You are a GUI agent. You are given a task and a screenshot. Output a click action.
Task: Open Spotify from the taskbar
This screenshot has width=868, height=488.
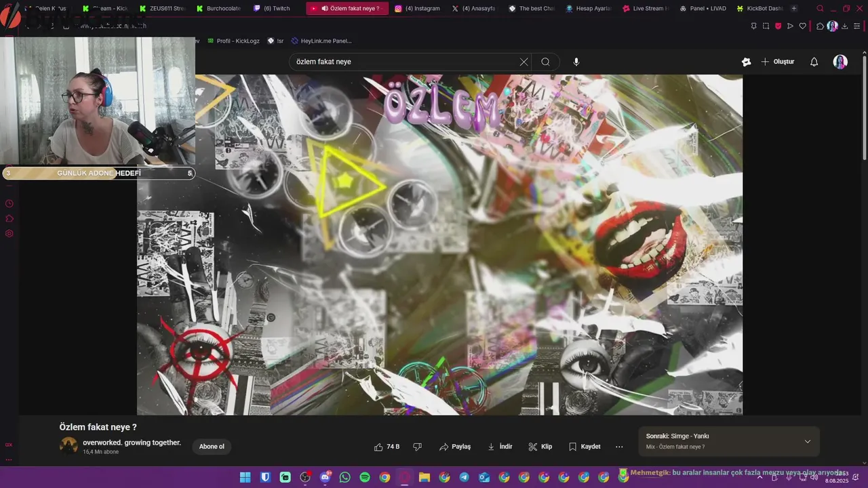(365, 477)
